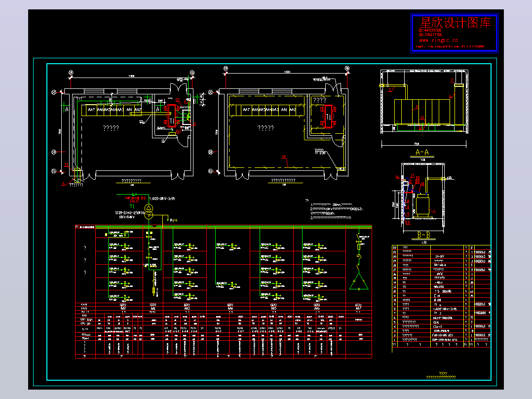Click the green load-switch symbol on the incoming line
The height and width of the screenshot is (399, 532).
[x=135, y=195]
